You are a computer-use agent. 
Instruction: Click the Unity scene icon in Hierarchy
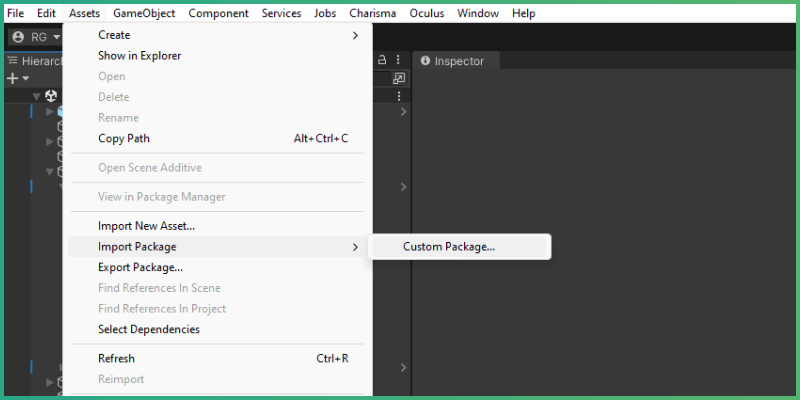[x=51, y=96]
